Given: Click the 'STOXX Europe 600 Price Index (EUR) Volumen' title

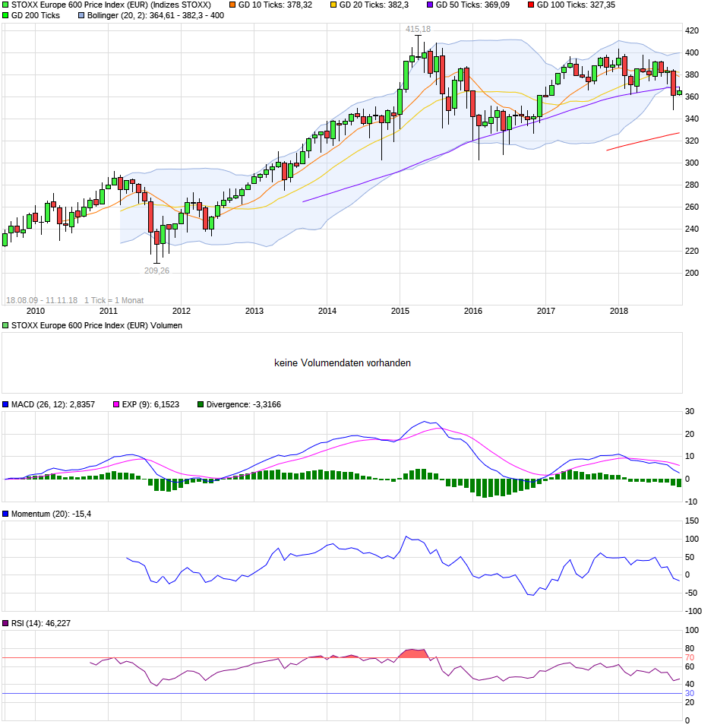Looking at the screenshot, I should pos(96,326).
